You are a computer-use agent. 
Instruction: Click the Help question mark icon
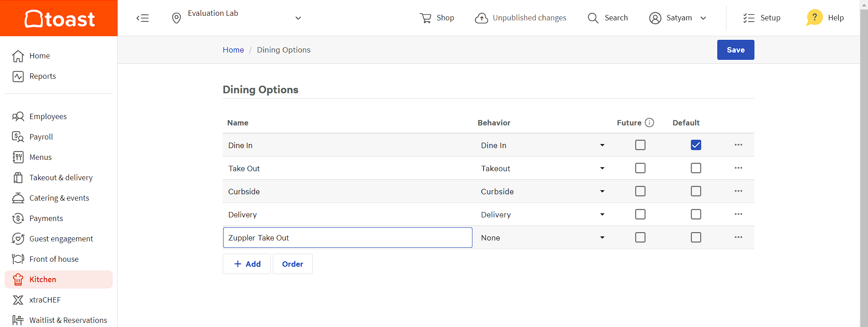pyautogui.click(x=814, y=18)
